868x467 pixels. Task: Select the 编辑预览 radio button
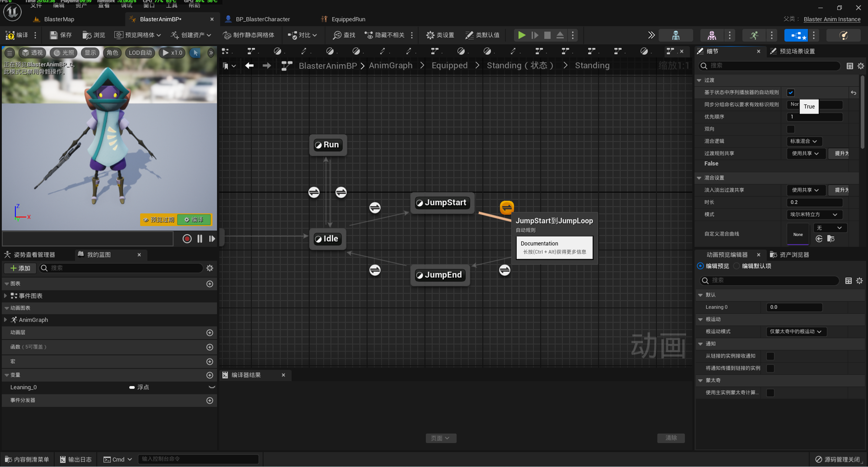pyautogui.click(x=700, y=266)
